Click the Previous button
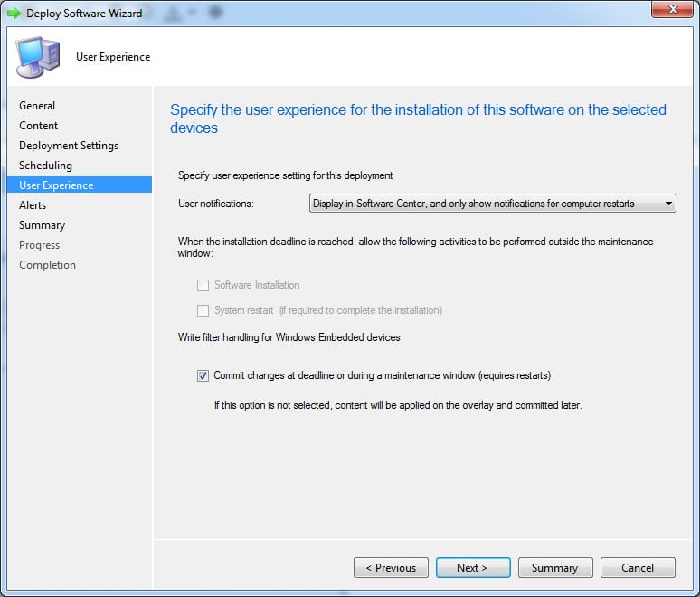700x597 pixels. click(391, 567)
